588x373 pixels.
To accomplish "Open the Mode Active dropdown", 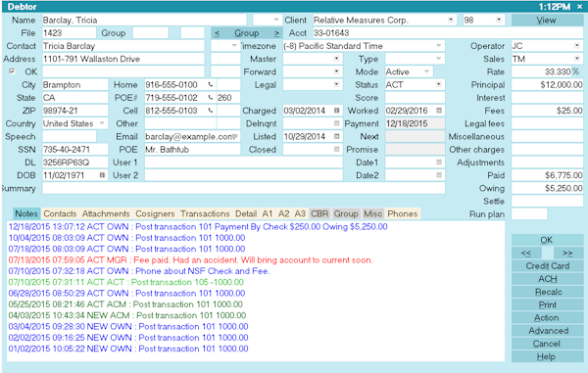I will coord(426,71).
